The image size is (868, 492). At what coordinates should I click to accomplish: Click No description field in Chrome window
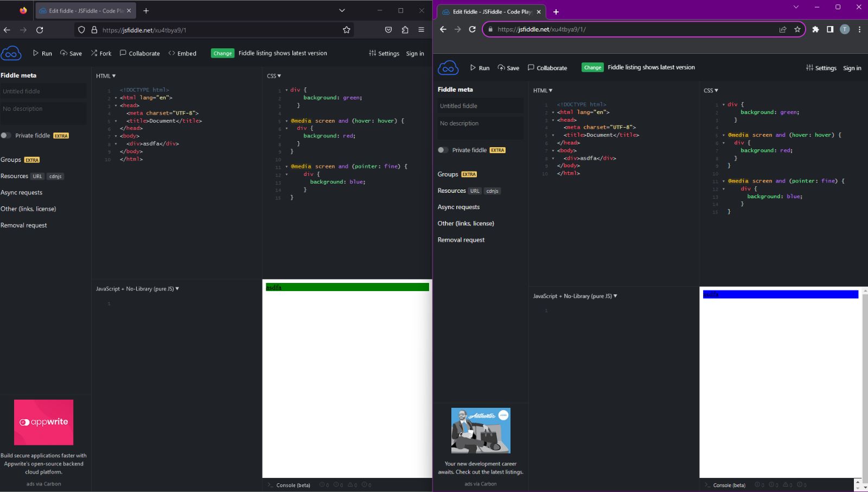coord(481,128)
